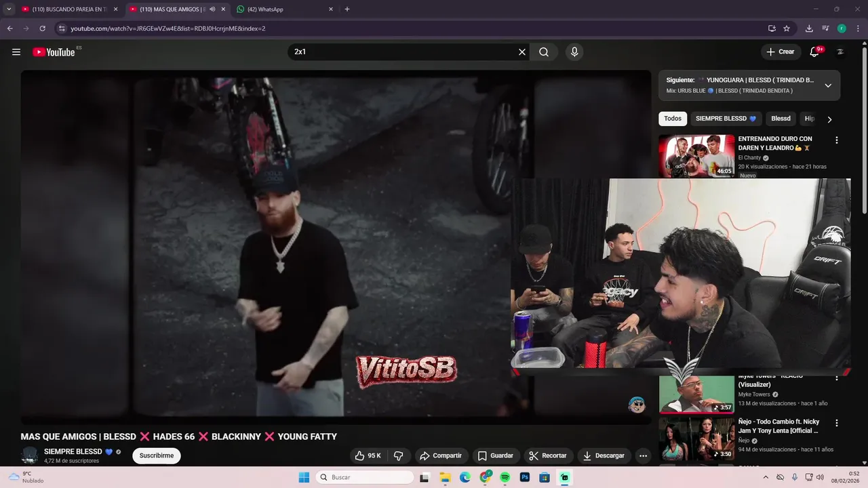Select the Todos filter chip
The width and height of the screenshot is (868, 488).
[673, 119]
